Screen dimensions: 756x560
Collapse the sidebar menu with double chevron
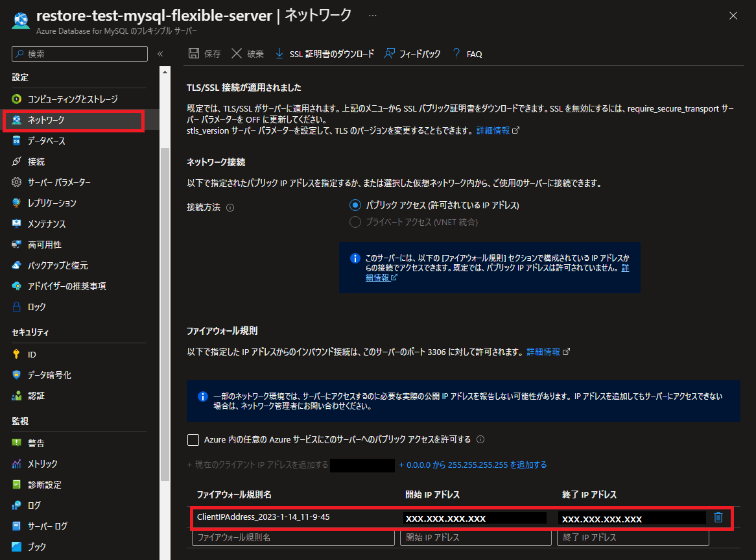pyautogui.click(x=160, y=54)
